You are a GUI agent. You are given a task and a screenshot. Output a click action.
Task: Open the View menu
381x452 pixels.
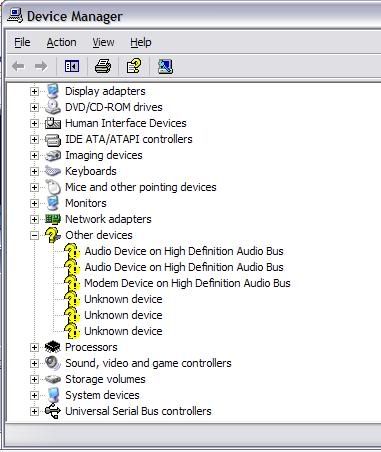103,42
